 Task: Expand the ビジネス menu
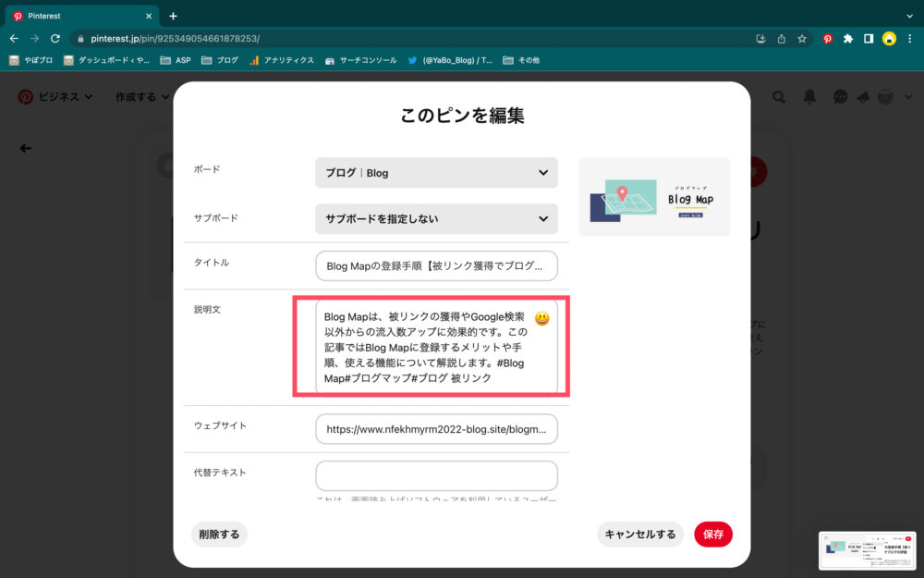[x=66, y=97]
